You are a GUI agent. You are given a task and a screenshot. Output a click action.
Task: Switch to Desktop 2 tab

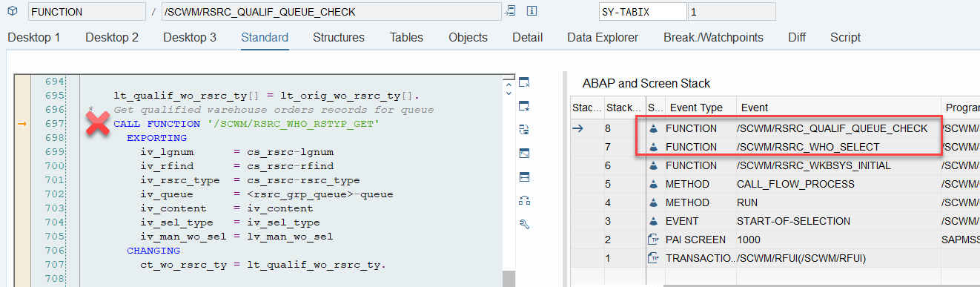click(112, 37)
